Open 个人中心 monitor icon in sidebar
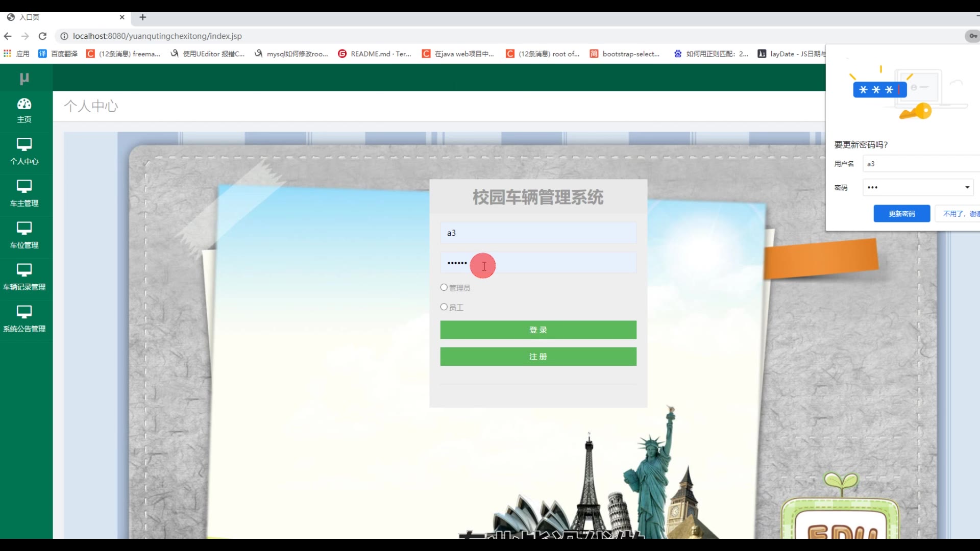 pyautogui.click(x=24, y=144)
